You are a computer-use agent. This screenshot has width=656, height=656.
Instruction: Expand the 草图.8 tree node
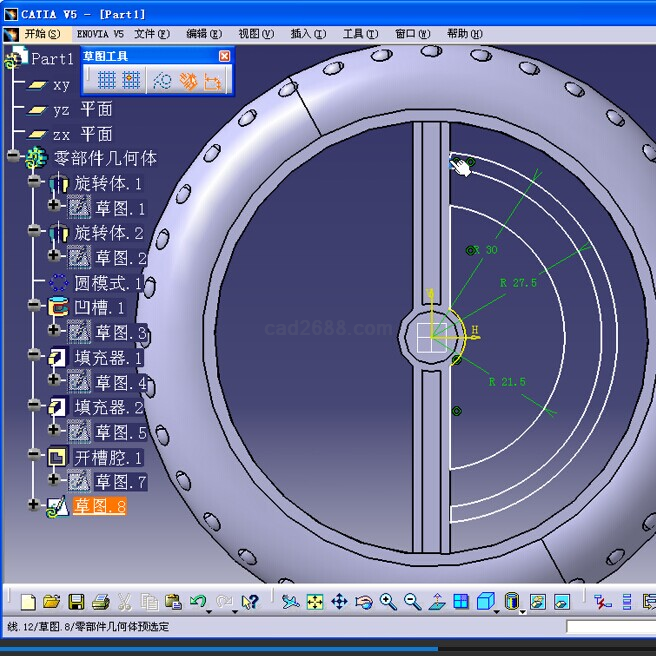[x=35, y=506]
